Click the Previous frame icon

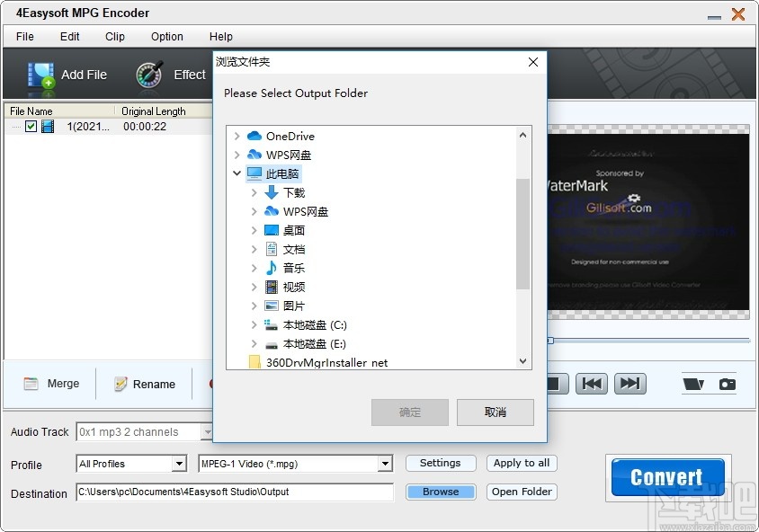(593, 383)
